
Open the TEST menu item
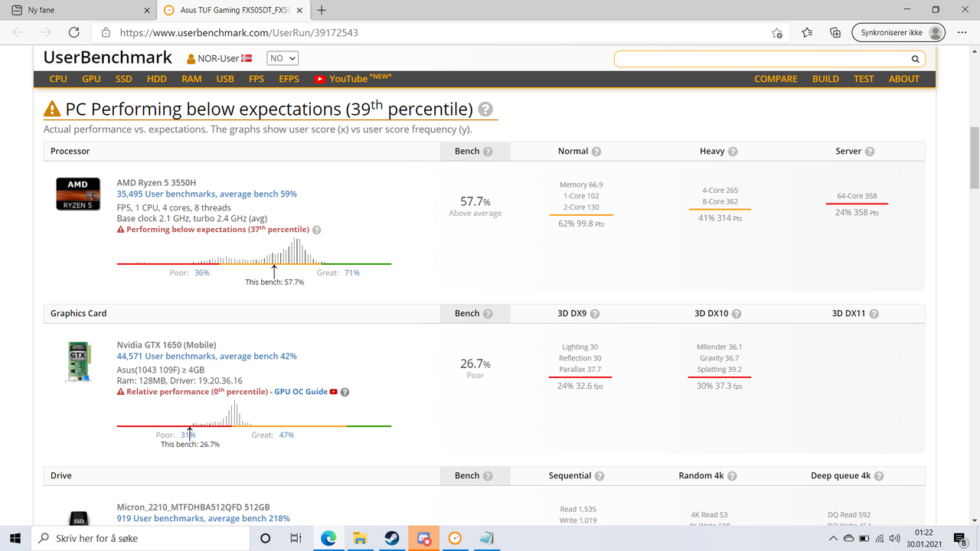point(864,79)
